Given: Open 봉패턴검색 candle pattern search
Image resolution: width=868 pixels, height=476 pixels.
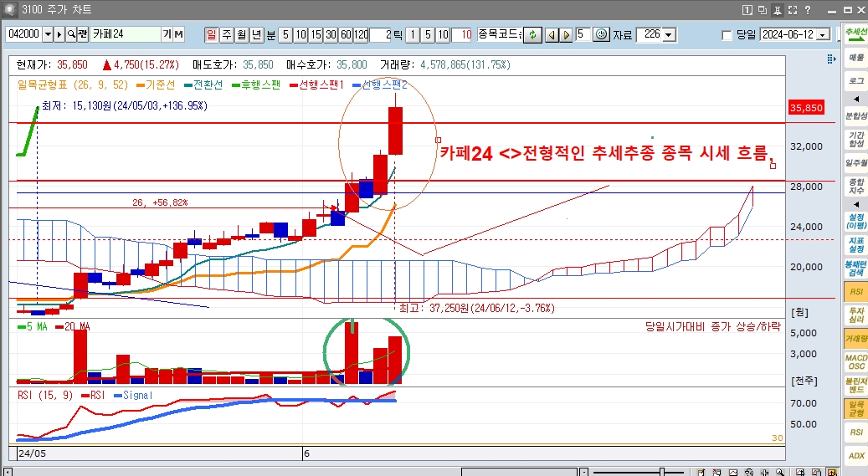Looking at the screenshot, I should (855, 269).
